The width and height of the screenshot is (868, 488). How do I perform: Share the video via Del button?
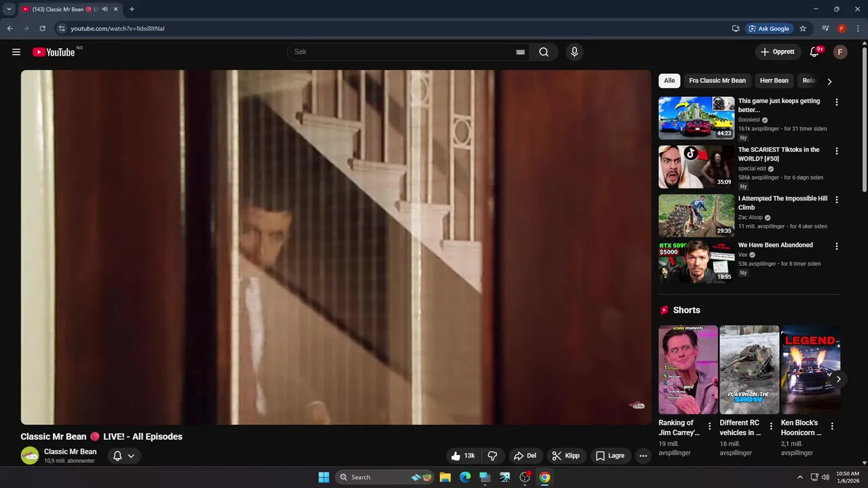[525, 455]
